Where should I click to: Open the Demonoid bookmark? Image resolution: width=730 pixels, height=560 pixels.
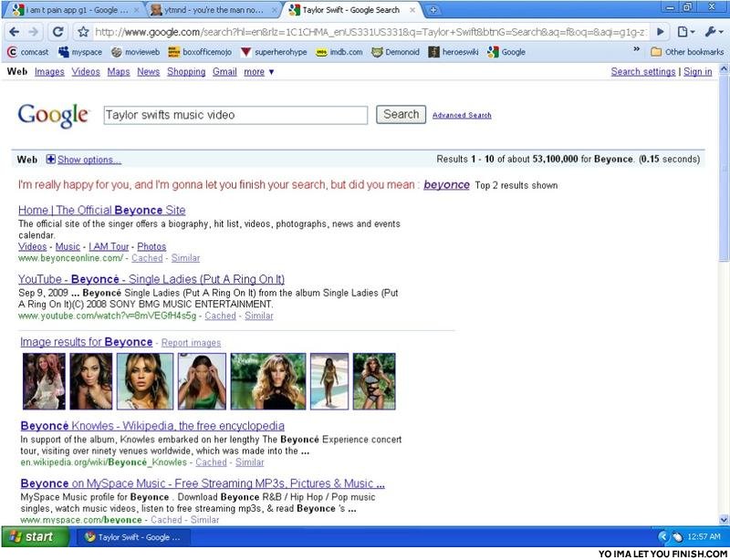tap(395, 52)
